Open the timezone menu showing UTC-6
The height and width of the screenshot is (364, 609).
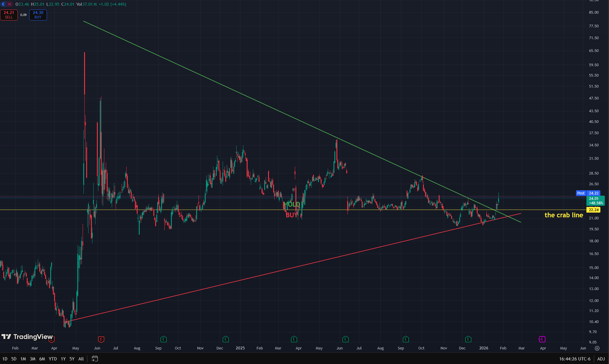pos(575,359)
